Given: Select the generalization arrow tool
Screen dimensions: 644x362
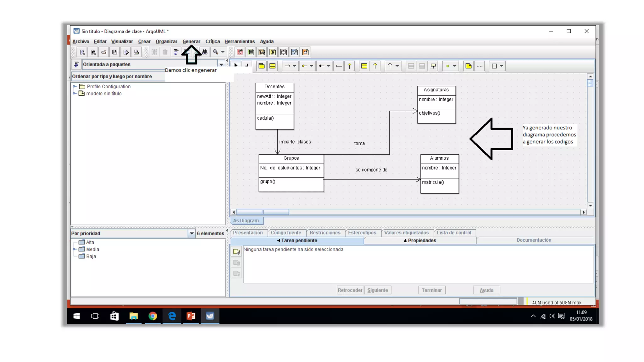Looking at the screenshot, I should [x=349, y=66].
